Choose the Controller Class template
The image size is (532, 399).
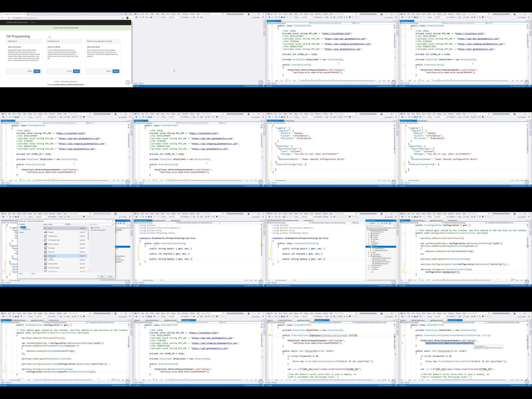click(65, 236)
